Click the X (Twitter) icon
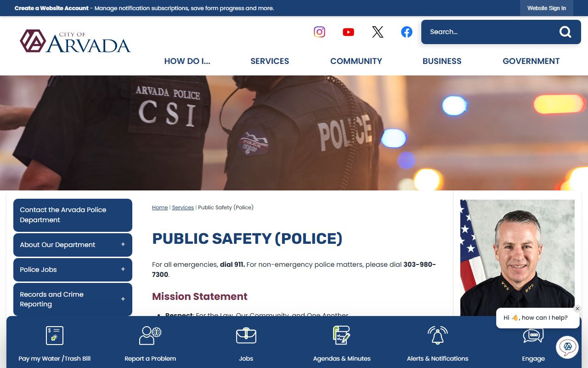Screen dimensions: 588x368 (x=378, y=32)
